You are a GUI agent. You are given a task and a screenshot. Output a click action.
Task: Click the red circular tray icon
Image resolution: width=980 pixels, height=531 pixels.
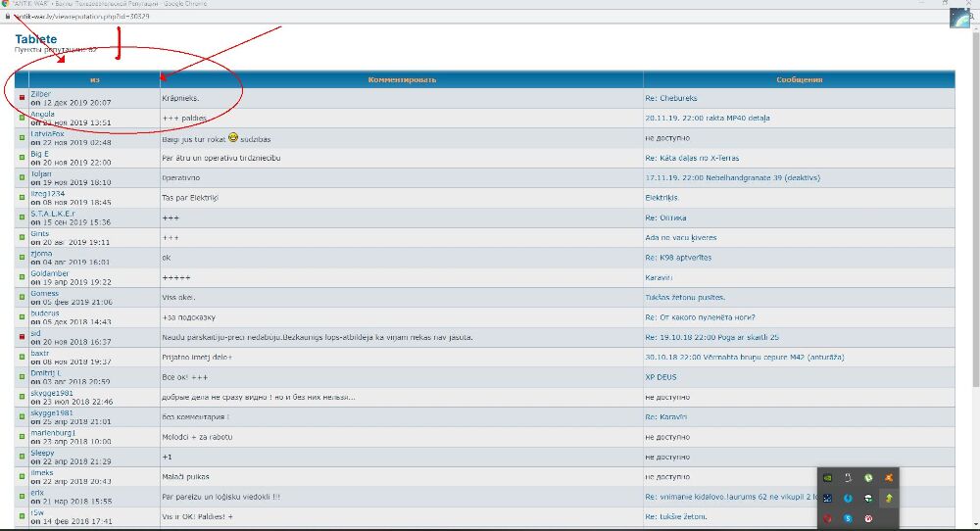tap(868, 518)
